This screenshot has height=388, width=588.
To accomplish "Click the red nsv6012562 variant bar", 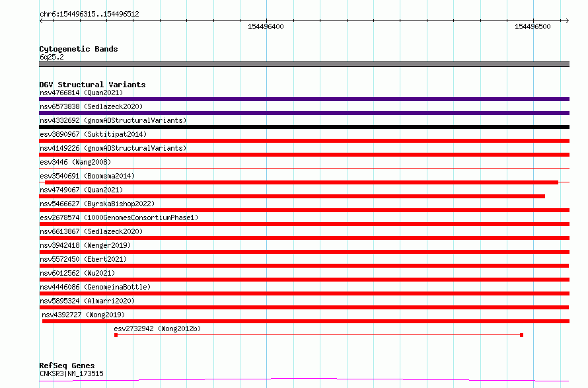I will [304, 280].
